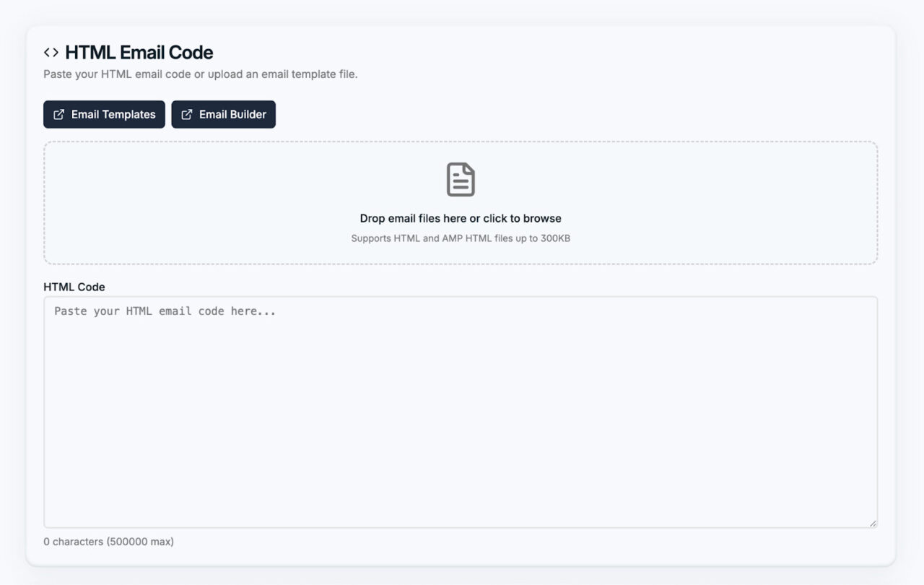Viewport: 924px width, 585px height.
Task: Click the code brackets icon beside the heading
Action: point(51,51)
